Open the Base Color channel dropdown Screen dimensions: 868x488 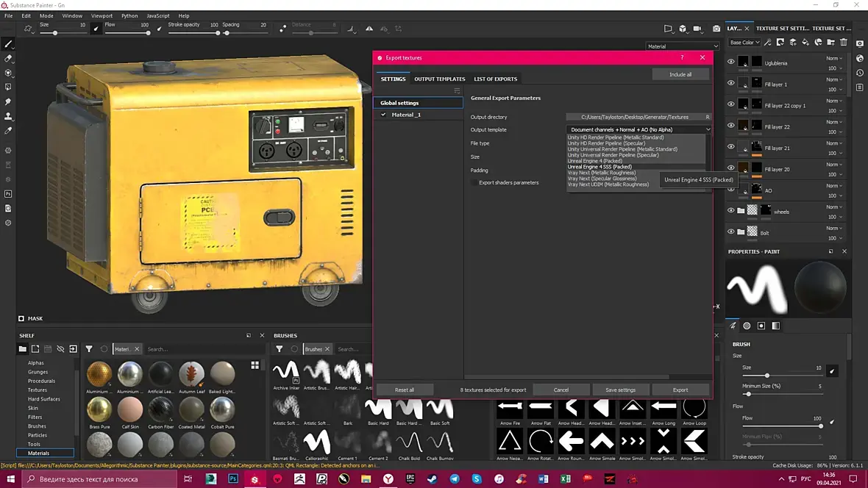744,43
